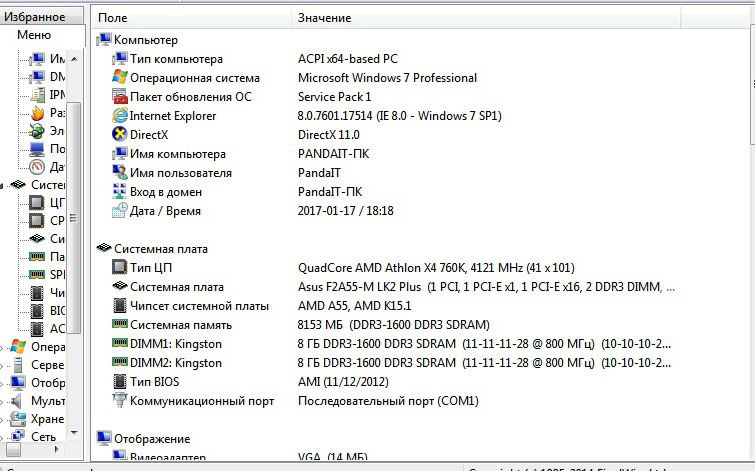Image resolution: width=755 pixels, height=471 pixels.
Task: Select the gauge icon tree item Да
Action: [x=47, y=167]
